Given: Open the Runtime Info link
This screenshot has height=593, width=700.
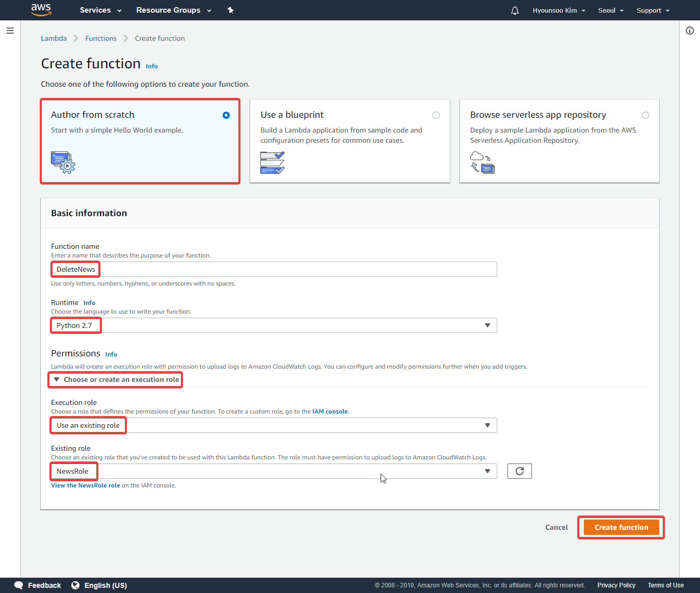Looking at the screenshot, I should pyautogui.click(x=89, y=303).
